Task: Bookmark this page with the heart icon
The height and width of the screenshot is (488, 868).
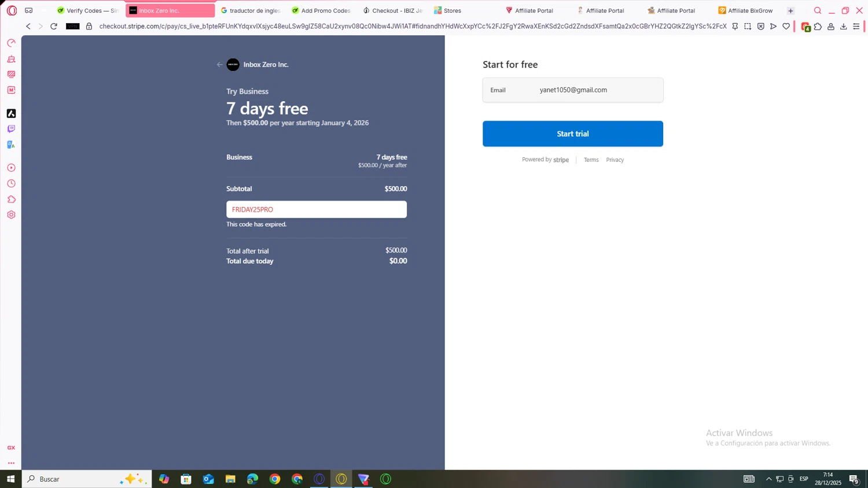Action: (786, 26)
